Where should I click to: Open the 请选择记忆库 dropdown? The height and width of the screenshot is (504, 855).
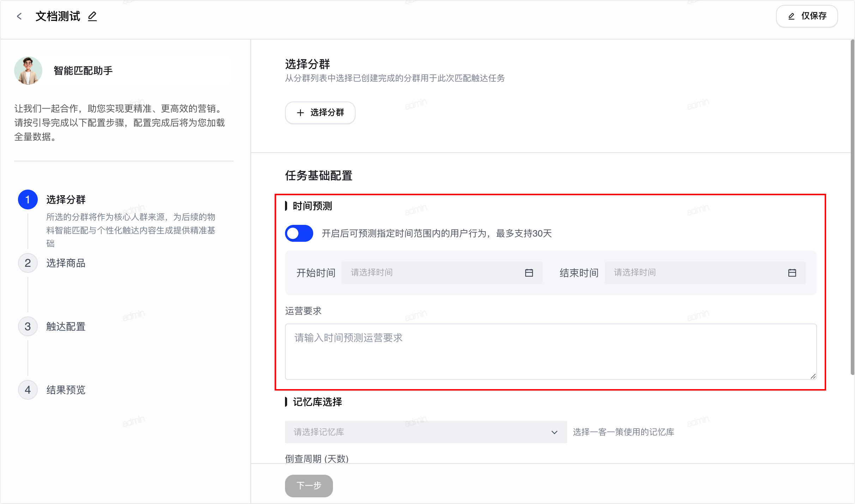point(426,432)
